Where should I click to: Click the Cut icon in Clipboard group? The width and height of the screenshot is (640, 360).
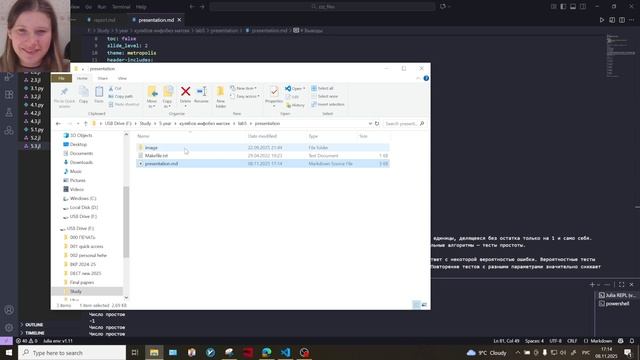[115, 89]
